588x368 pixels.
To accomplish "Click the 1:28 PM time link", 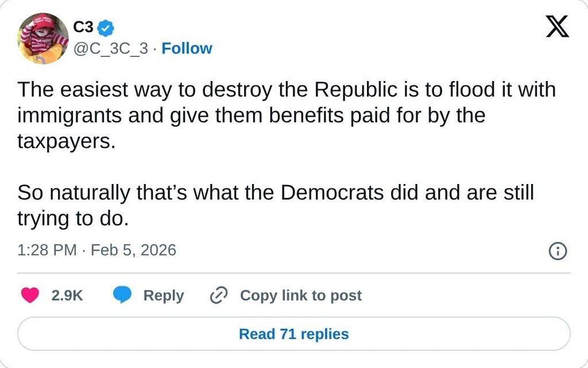I will (x=47, y=250).
